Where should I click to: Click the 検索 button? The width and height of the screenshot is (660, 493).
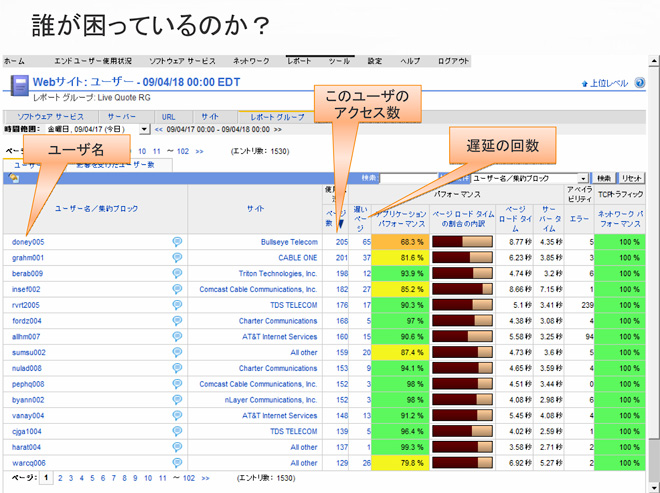click(x=604, y=179)
